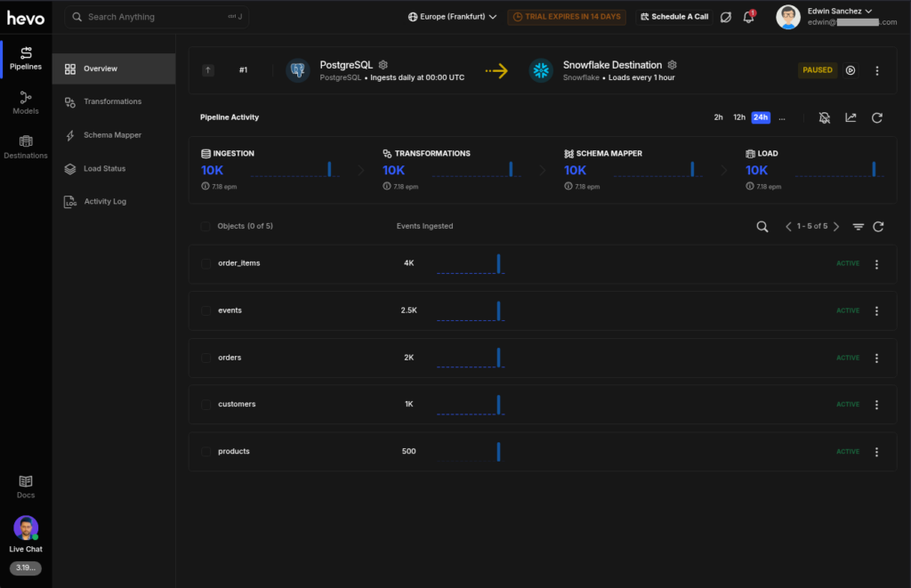Open the Activity Log tab

click(114, 202)
